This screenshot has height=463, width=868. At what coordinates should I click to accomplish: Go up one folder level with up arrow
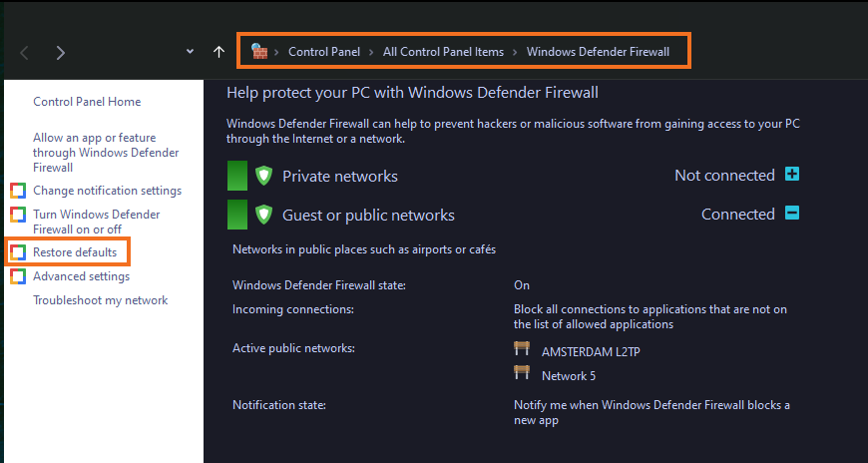[x=219, y=52]
